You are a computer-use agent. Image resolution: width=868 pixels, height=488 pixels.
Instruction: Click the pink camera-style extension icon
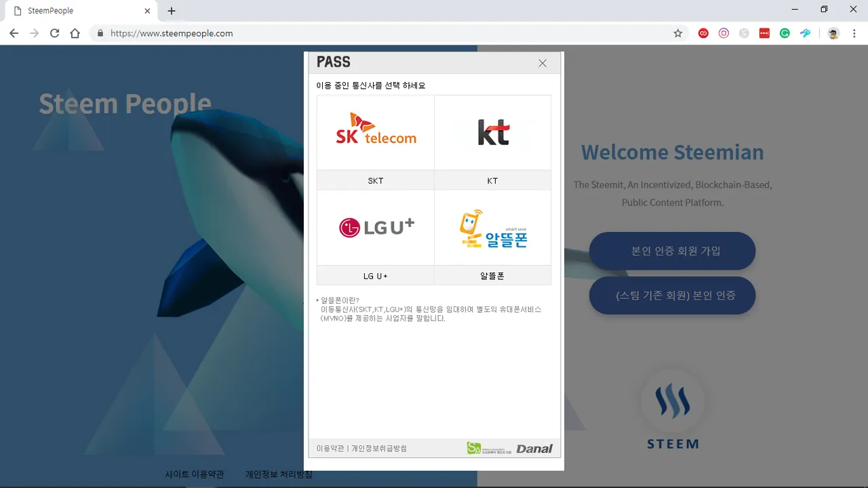[x=724, y=33]
